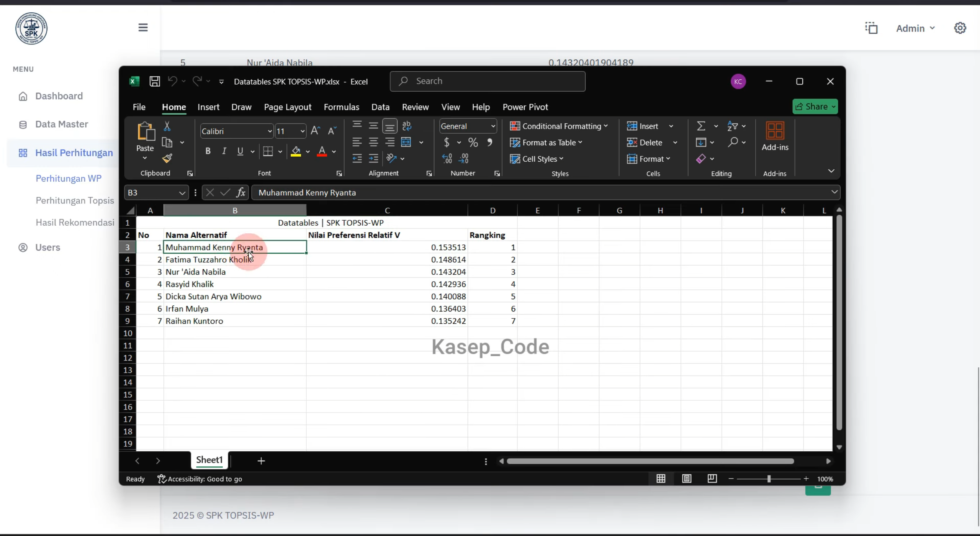Screen dimensions: 980x536
Task: Open the Calibri font name dropdown
Action: (270, 131)
